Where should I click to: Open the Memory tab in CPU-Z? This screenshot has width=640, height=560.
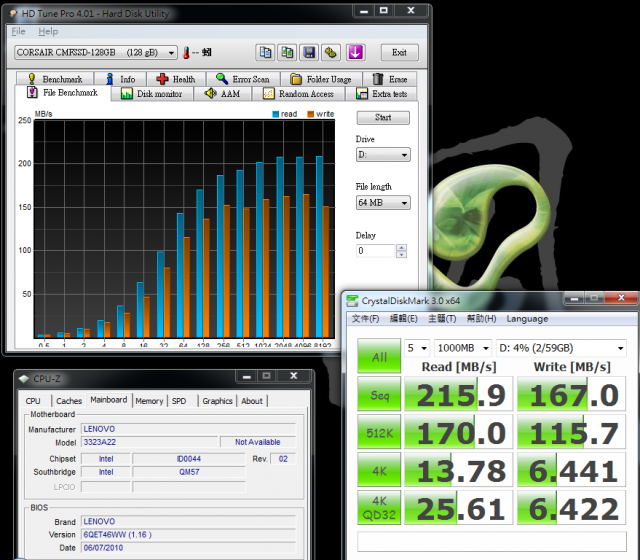click(149, 401)
